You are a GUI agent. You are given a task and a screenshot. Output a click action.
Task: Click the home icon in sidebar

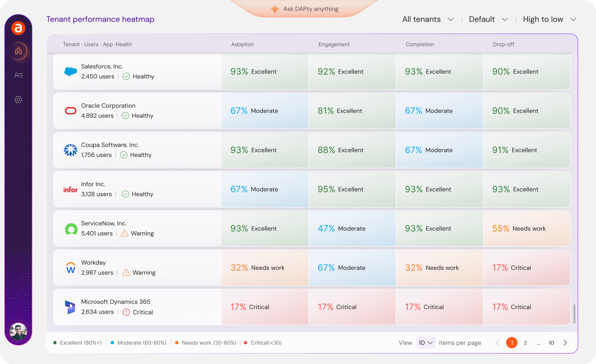click(x=18, y=51)
